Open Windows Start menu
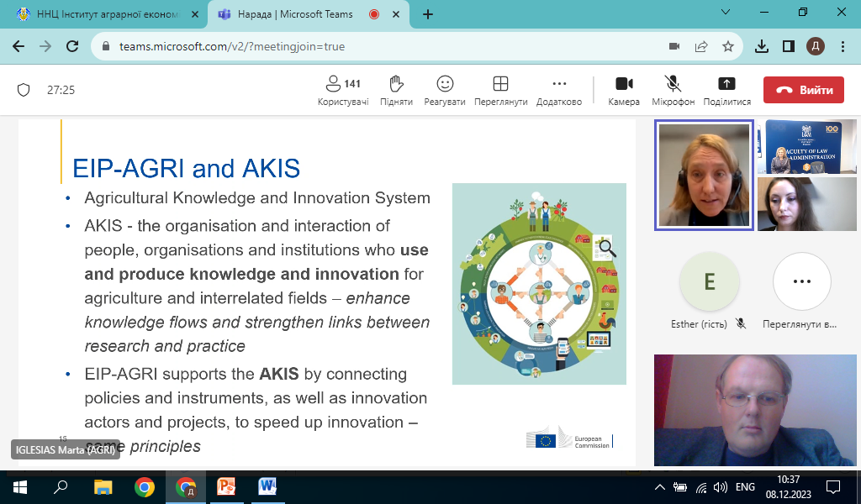Screen dimensions: 861x504 point(20,487)
